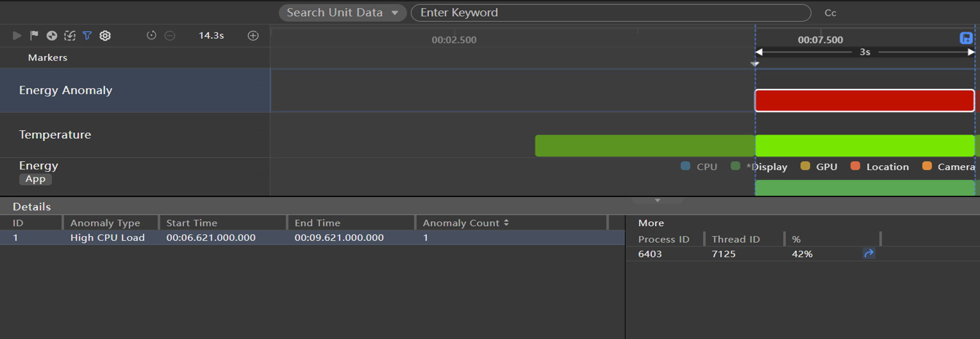Open settings via the gear icon

tap(105, 35)
